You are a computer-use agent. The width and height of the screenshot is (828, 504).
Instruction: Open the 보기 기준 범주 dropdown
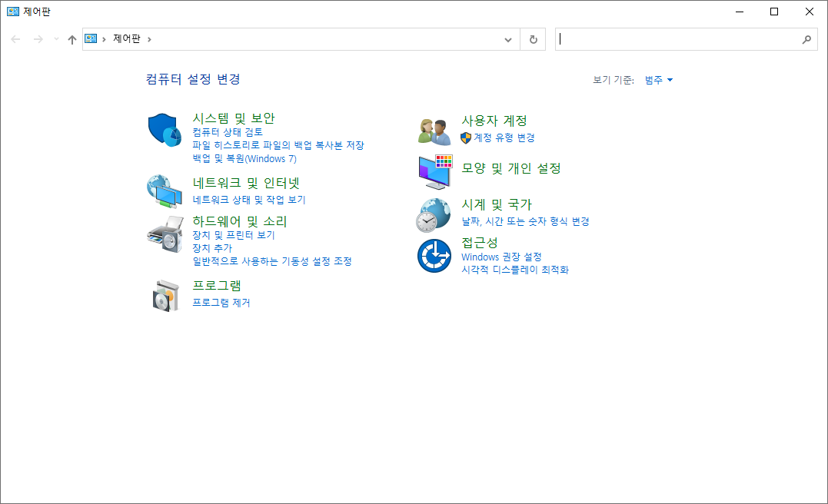[x=659, y=80]
